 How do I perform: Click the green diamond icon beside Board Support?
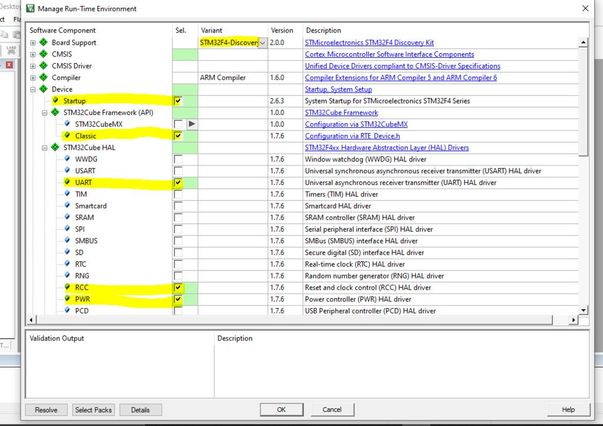(x=43, y=42)
